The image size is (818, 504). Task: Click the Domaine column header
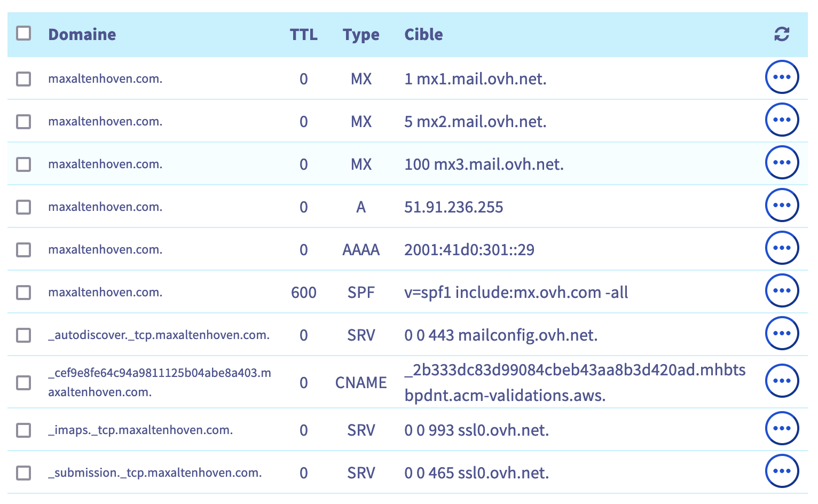click(x=82, y=35)
